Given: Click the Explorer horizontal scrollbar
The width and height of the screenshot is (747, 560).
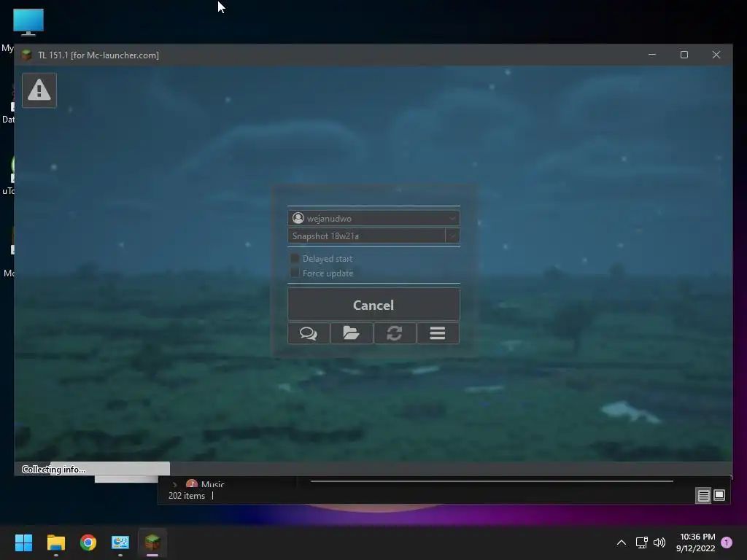Looking at the screenshot, I should click(x=492, y=481).
